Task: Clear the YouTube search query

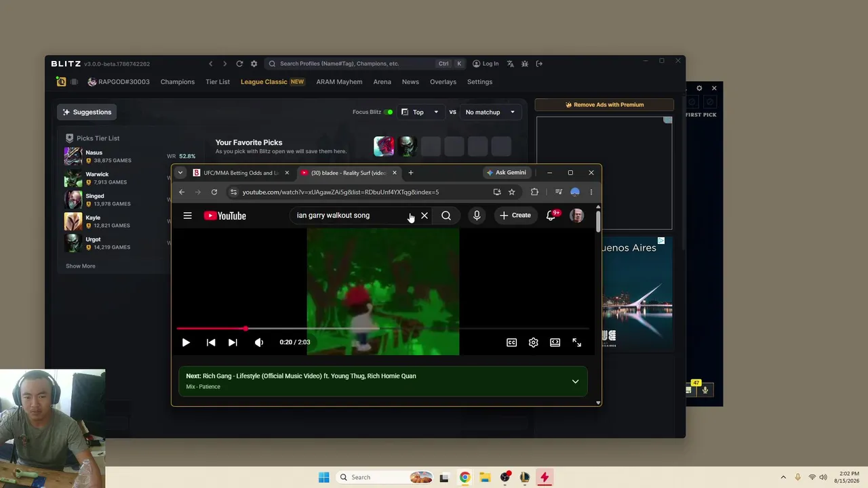Action: tap(425, 216)
